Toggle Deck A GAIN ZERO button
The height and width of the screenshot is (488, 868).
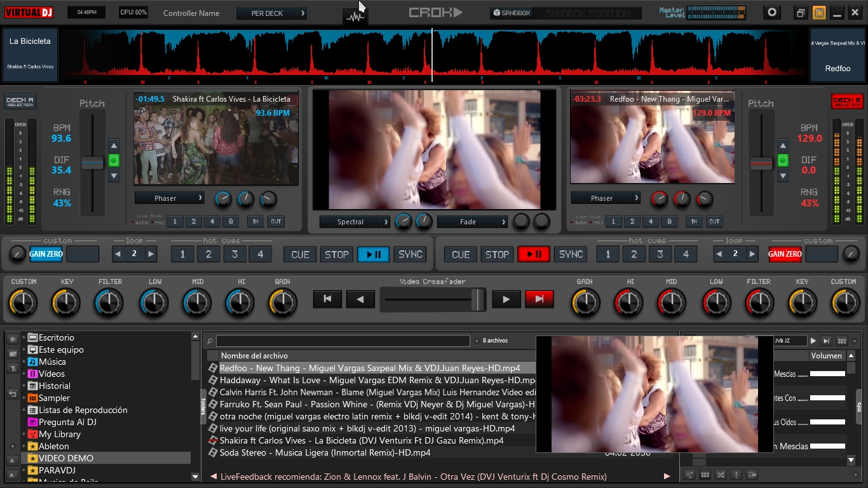coord(46,254)
